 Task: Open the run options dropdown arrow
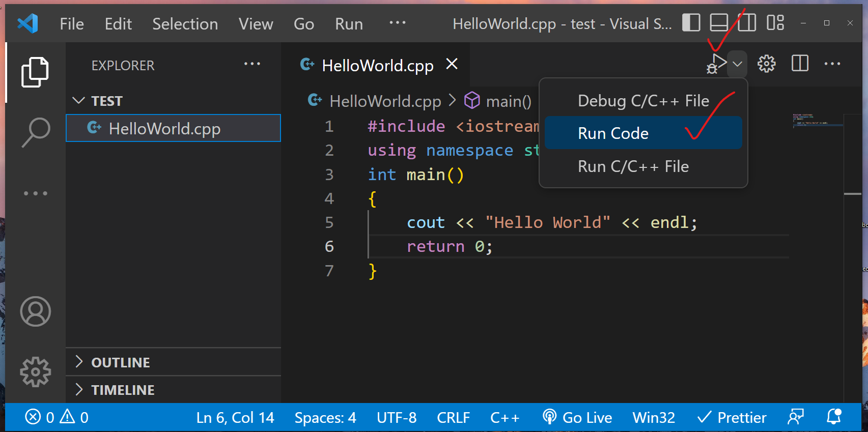(737, 64)
